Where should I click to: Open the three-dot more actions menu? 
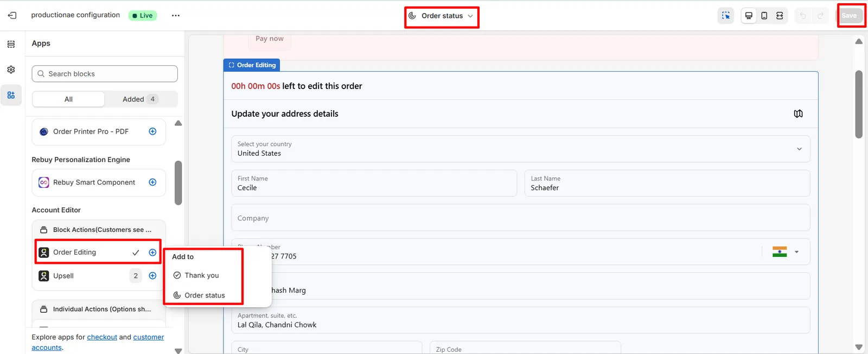(x=175, y=15)
